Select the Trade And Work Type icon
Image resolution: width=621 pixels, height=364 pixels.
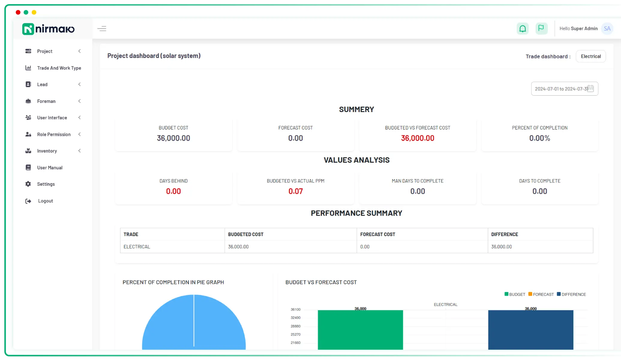pos(28,68)
